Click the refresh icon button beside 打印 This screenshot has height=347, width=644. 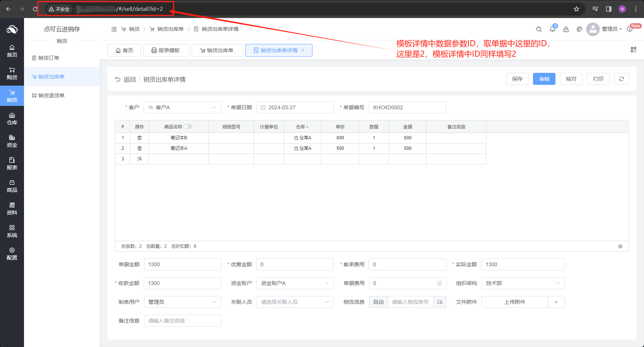[621, 79]
